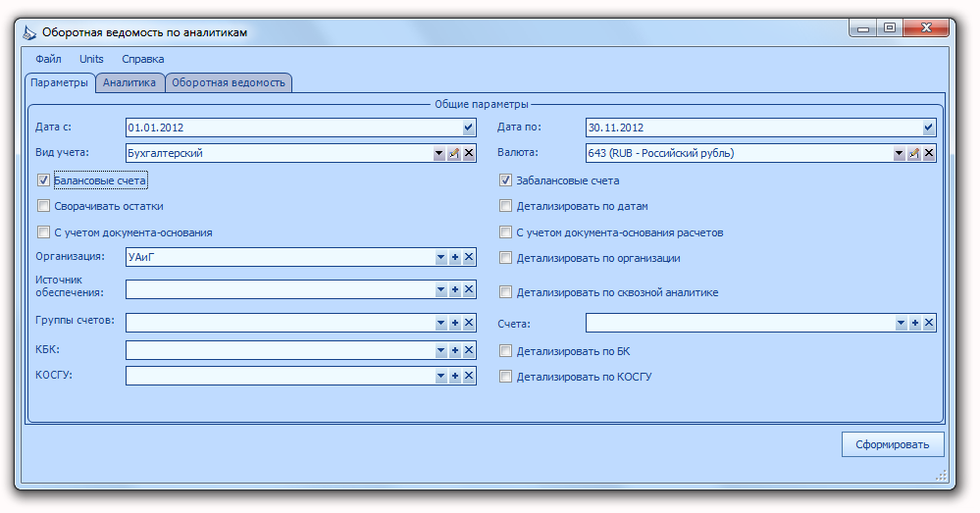The image size is (980, 513).
Task: Clear the Вид учета field with X icon
Action: 469,153
